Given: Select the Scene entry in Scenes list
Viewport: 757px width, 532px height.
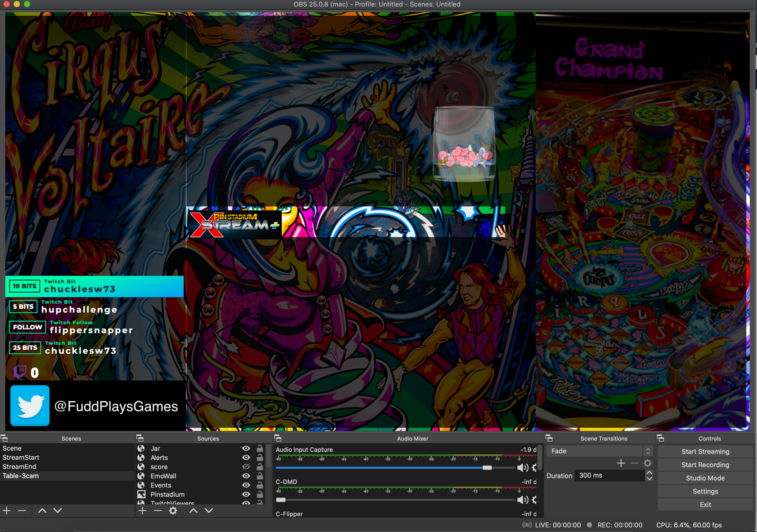Looking at the screenshot, I should click(67, 448).
